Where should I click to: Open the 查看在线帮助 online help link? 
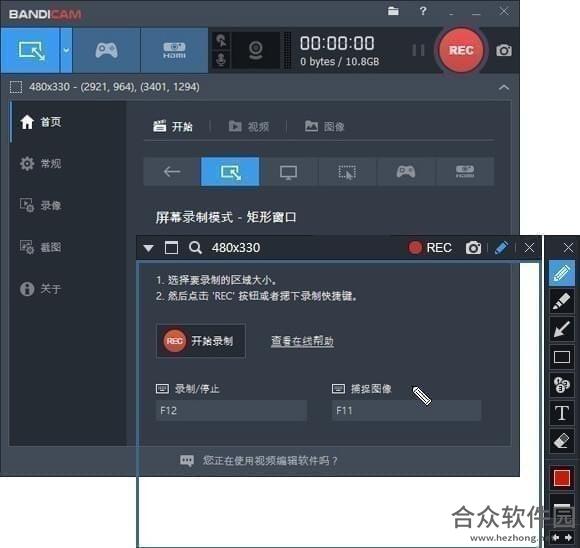(302, 341)
